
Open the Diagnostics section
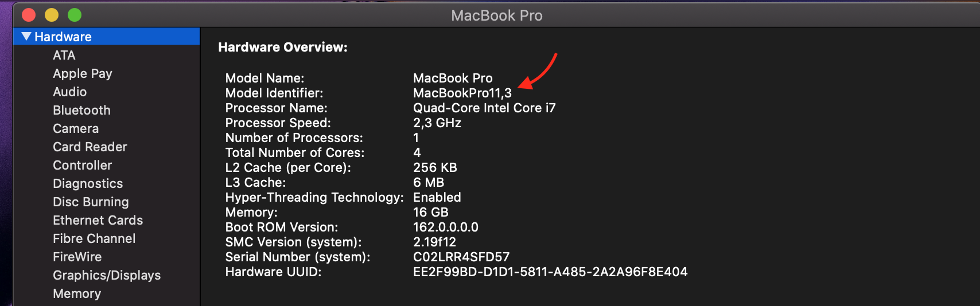88,183
